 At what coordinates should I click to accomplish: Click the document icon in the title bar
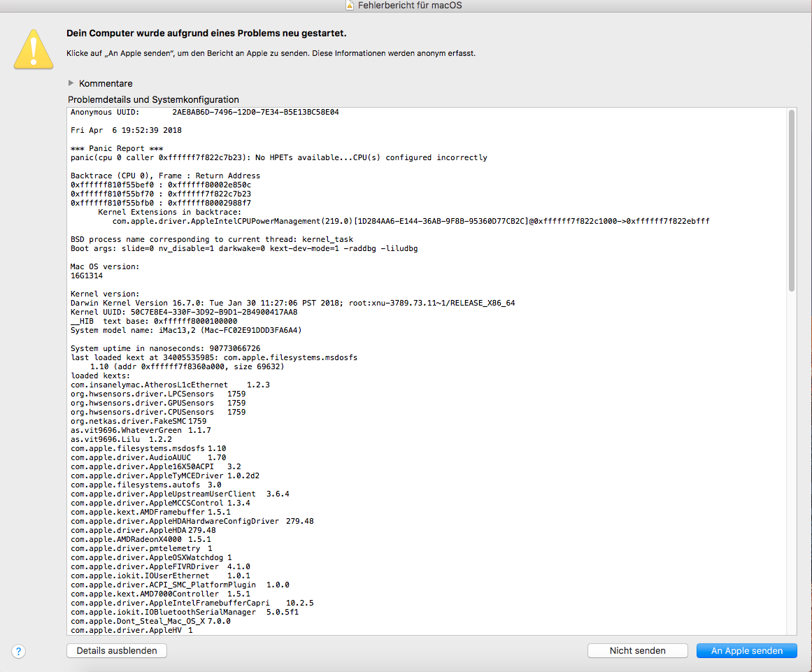[350, 5]
